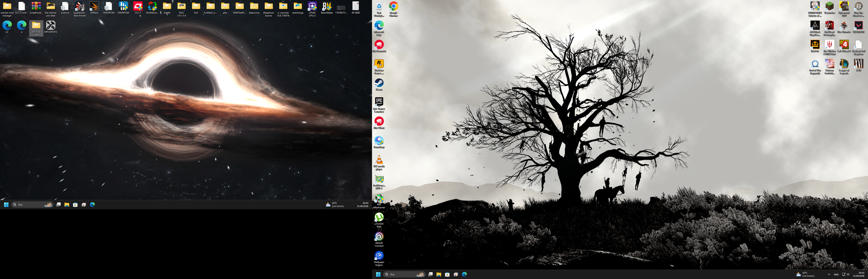This screenshot has height=279, width=868.
Task: Open the y-cruncher v0.8.7.9547b folder
Action: 283,9
